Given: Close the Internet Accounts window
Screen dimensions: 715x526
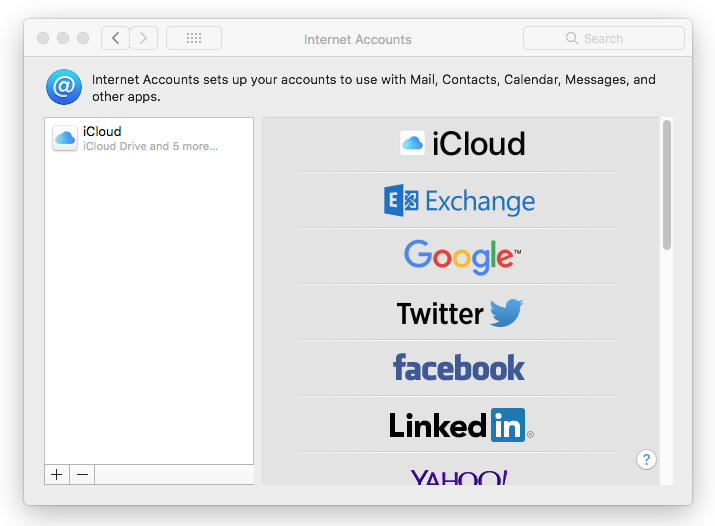Looking at the screenshot, I should point(43,38).
